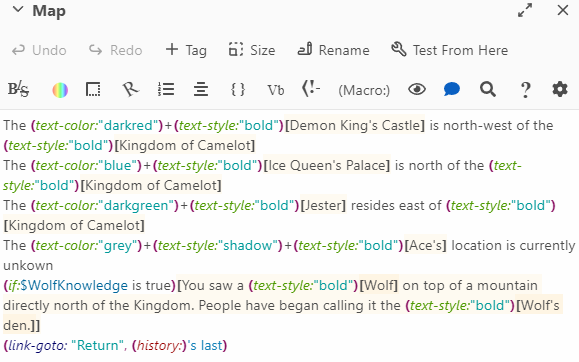Click the text Demon King's Castle
Image resolution: width=579 pixels, height=362 pixels.
(x=355, y=126)
